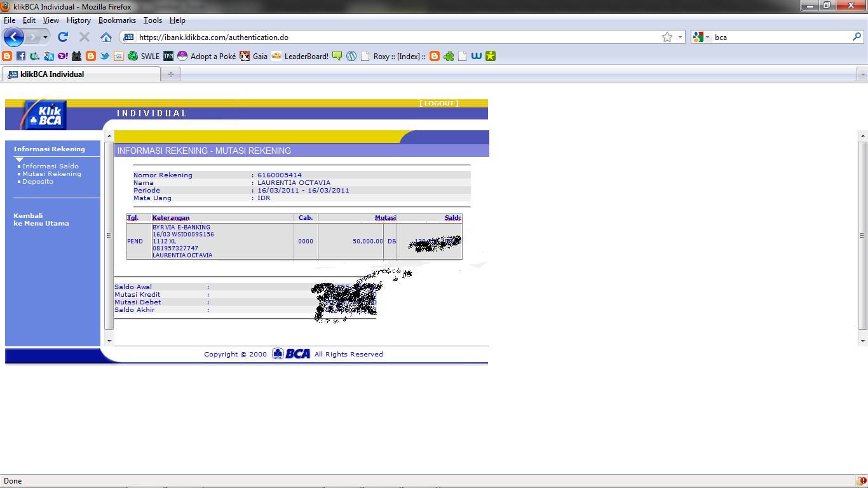Open the green star figure bookmark
The height and width of the screenshot is (488, 868).
[491, 56]
